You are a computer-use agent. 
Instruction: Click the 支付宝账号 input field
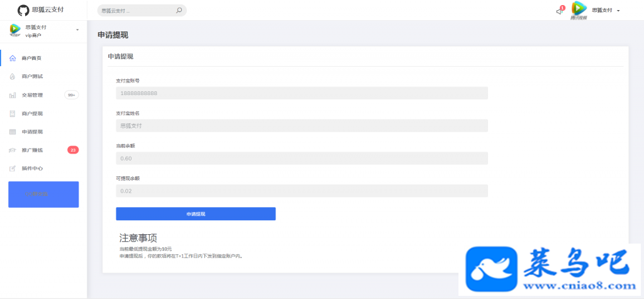(302, 93)
